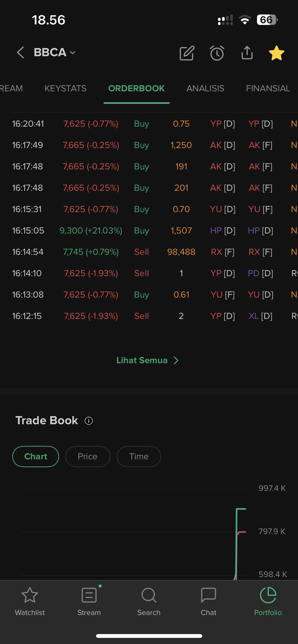Switch to the KEYSTATS tab

point(65,89)
